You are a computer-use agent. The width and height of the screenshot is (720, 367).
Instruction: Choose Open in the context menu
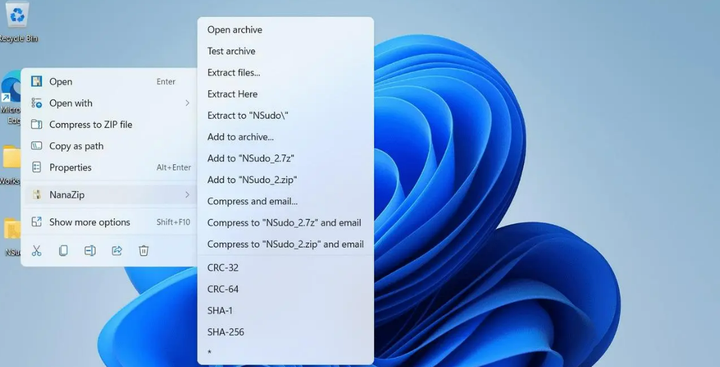109,81
